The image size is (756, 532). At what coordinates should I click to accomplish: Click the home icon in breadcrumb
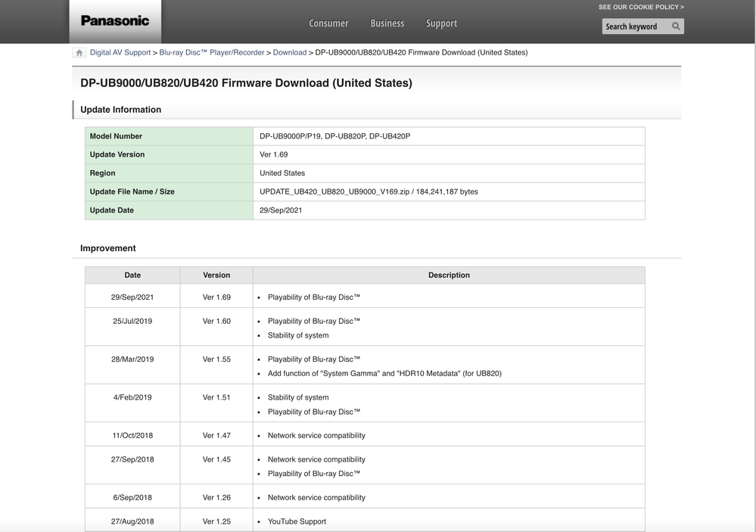tap(79, 52)
